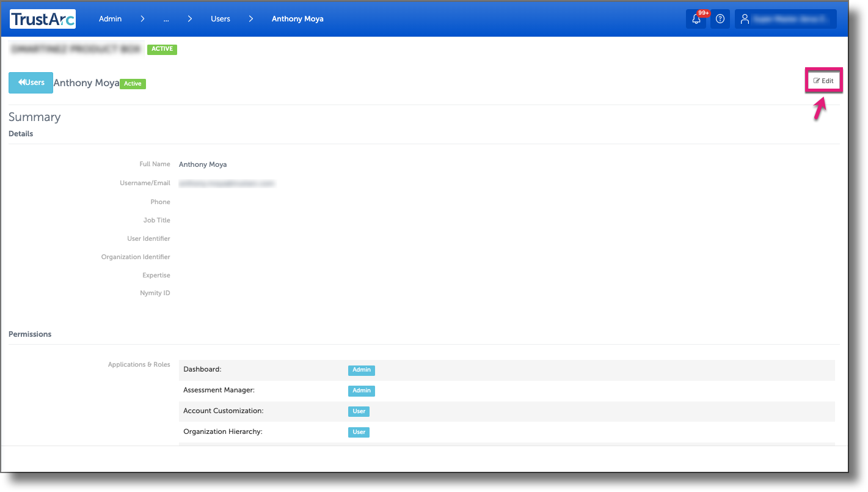Click the Applications & Roles label
The width and height of the screenshot is (868, 492).
click(139, 364)
